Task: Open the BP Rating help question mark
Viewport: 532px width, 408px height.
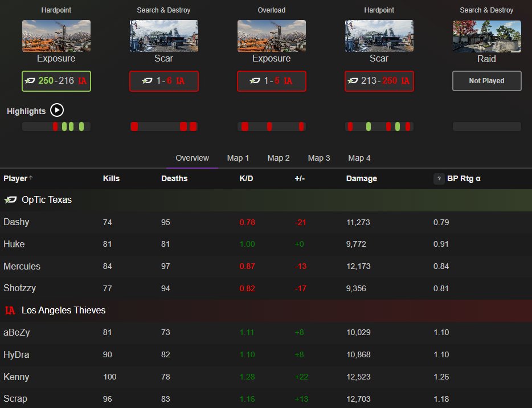Action: [439, 178]
